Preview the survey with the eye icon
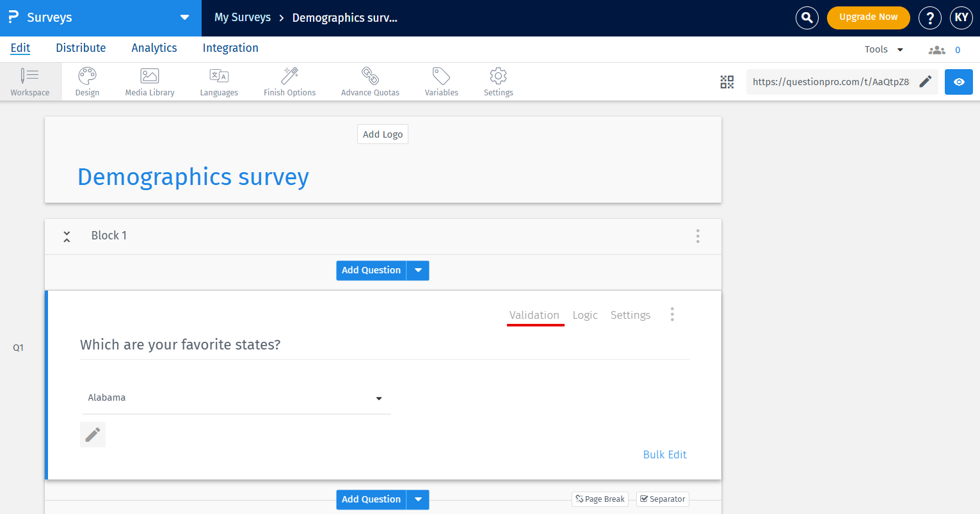This screenshot has height=514, width=980. click(x=958, y=82)
